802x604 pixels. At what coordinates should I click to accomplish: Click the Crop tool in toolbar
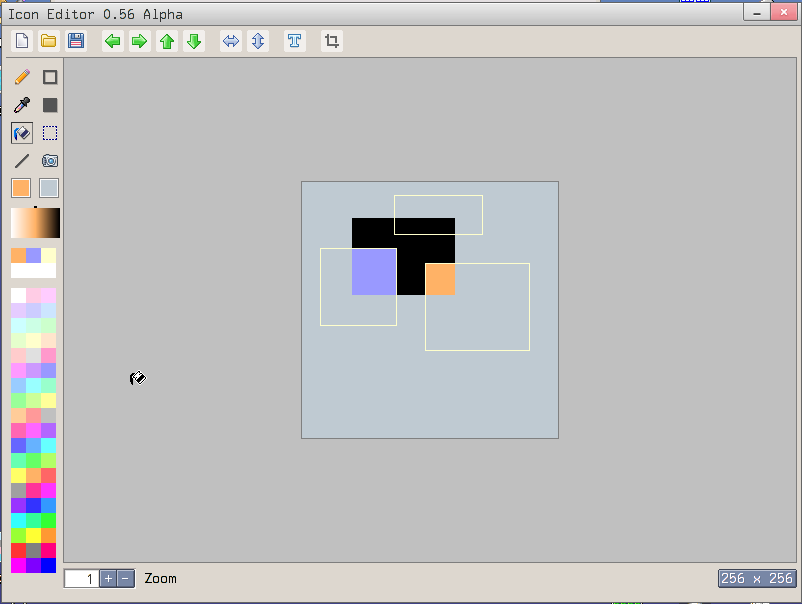[332, 41]
